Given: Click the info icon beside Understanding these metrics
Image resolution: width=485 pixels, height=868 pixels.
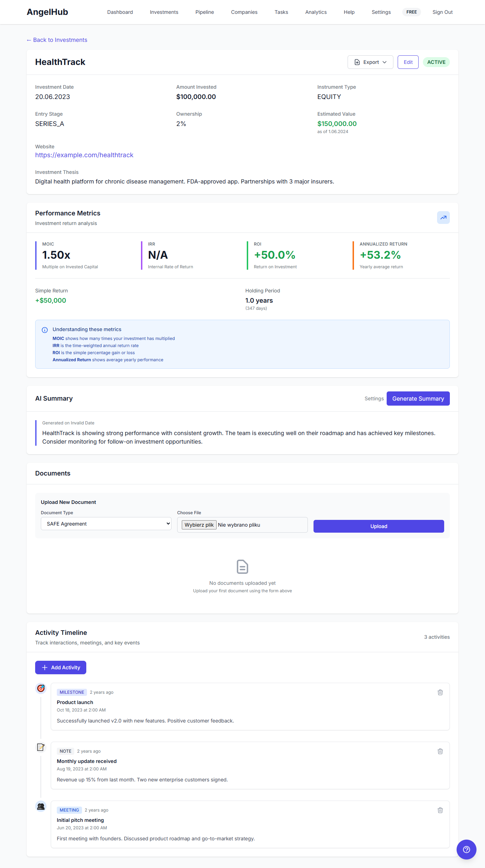Looking at the screenshot, I should [45, 330].
